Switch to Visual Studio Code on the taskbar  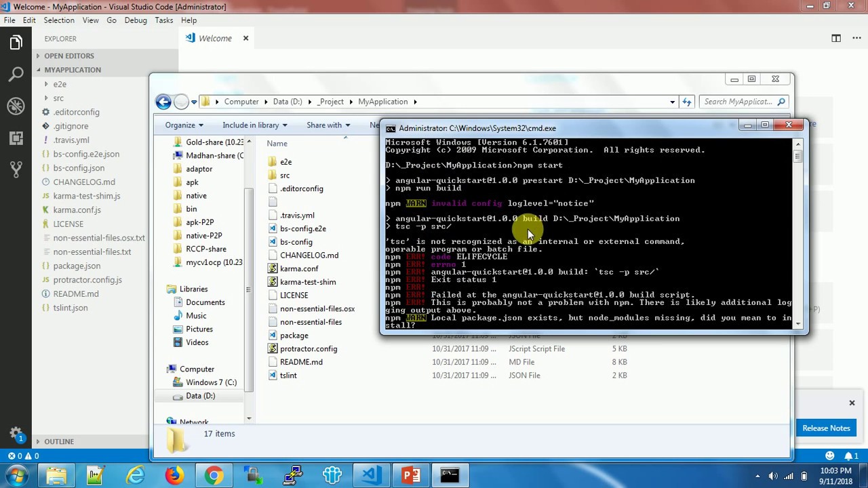point(372,475)
